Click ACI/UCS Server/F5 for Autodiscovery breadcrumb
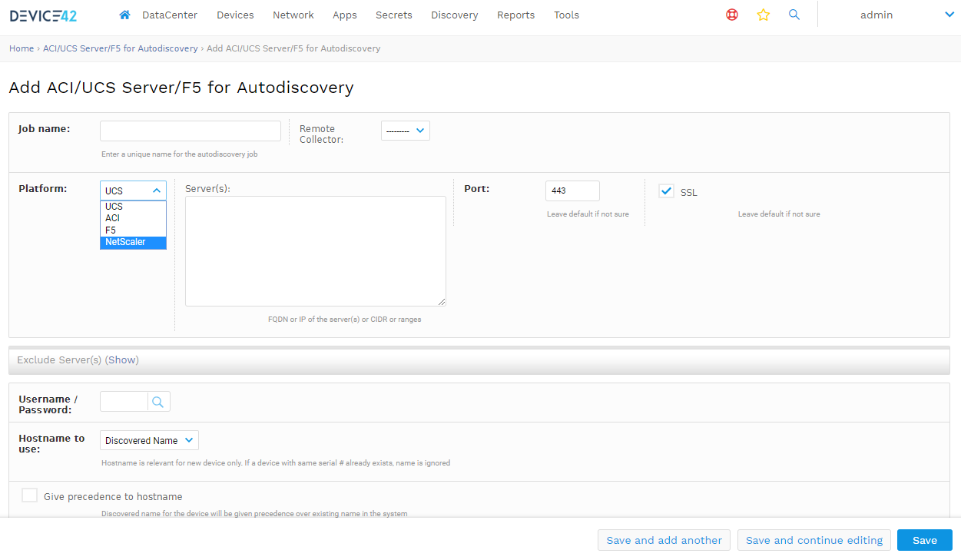The image size is (961, 560). (x=120, y=48)
